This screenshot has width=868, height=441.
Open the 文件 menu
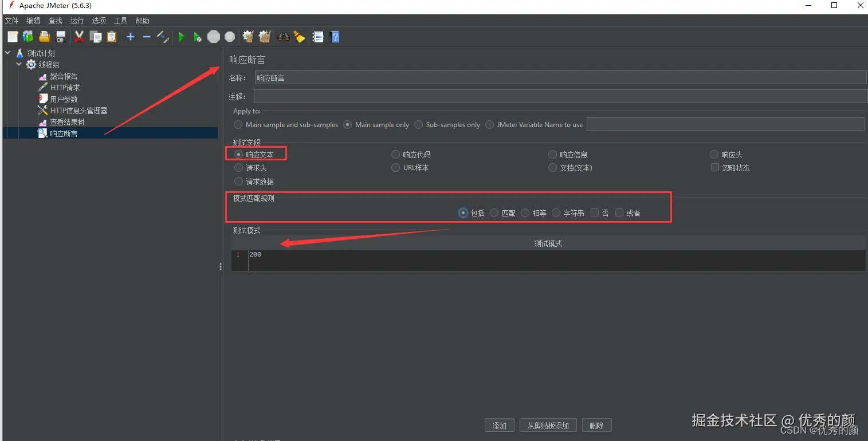11,21
